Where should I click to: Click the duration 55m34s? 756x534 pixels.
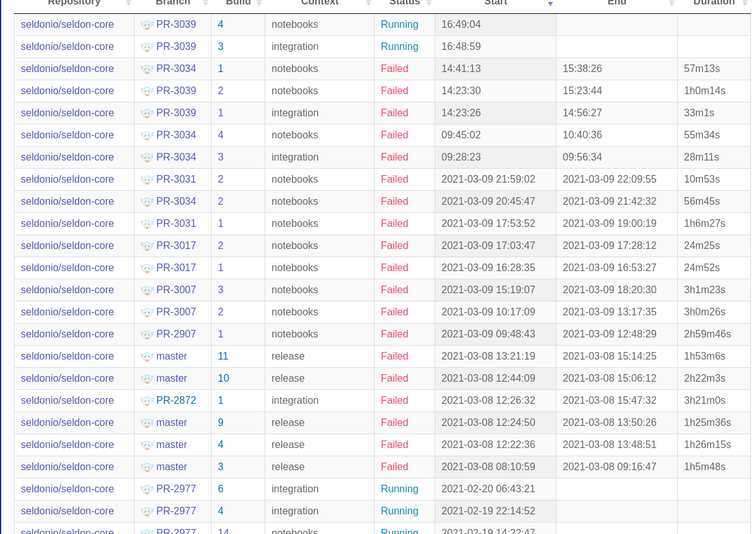coord(702,135)
